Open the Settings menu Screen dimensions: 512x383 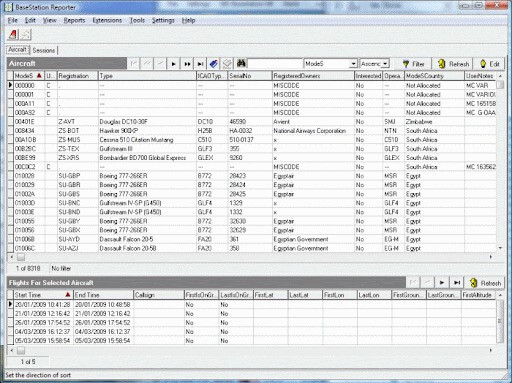[163, 20]
